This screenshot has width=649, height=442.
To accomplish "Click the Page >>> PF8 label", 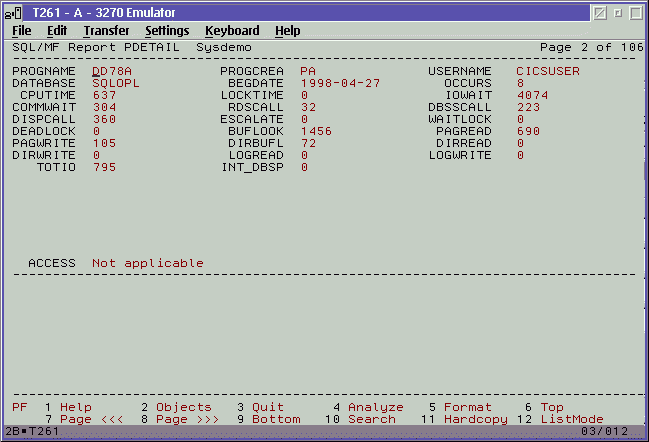I will (x=187, y=419).
